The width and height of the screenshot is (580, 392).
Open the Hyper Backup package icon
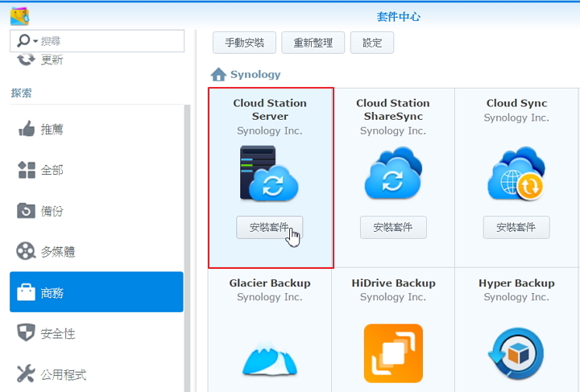(x=516, y=353)
